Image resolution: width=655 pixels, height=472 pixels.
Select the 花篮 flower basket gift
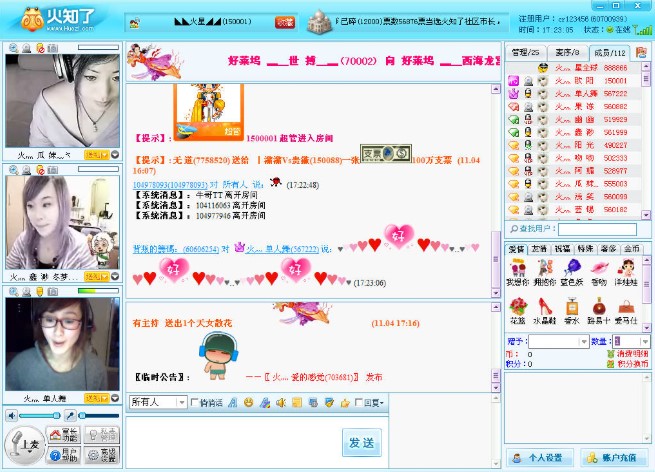pyautogui.click(x=518, y=311)
